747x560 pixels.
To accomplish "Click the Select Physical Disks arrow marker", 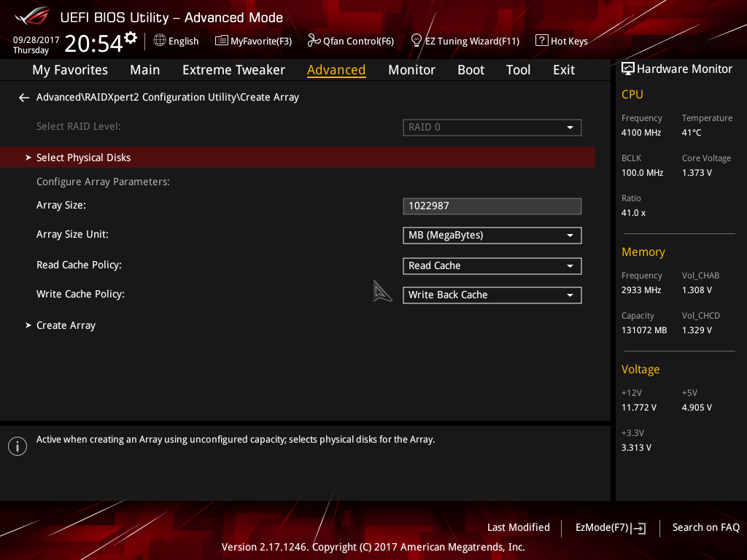I will (x=28, y=157).
